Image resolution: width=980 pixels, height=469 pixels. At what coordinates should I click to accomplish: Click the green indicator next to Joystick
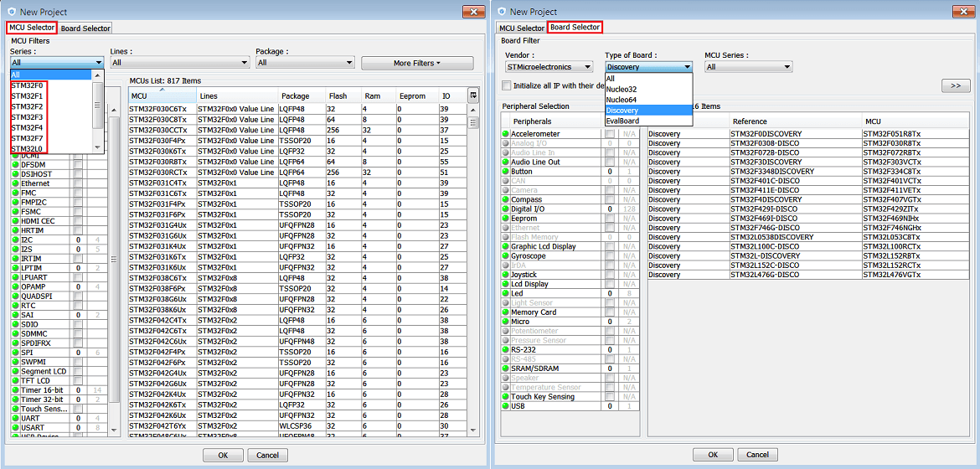pyautogui.click(x=506, y=275)
